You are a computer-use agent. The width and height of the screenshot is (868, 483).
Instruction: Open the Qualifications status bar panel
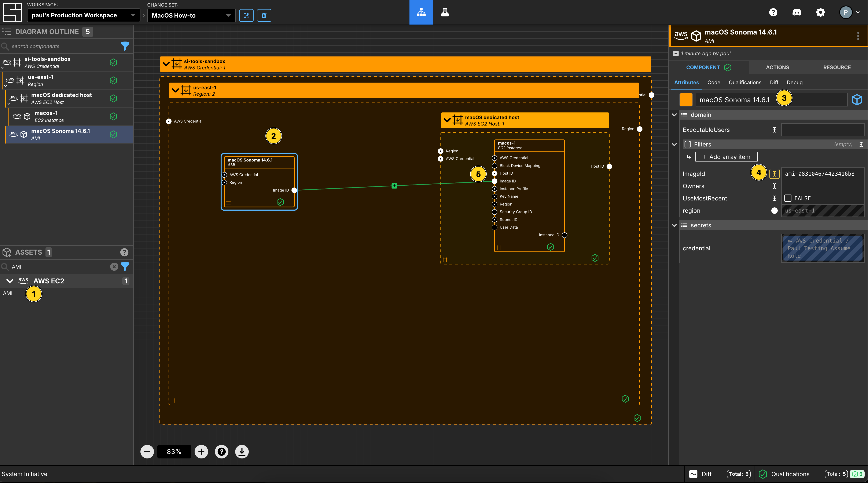click(x=811, y=474)
